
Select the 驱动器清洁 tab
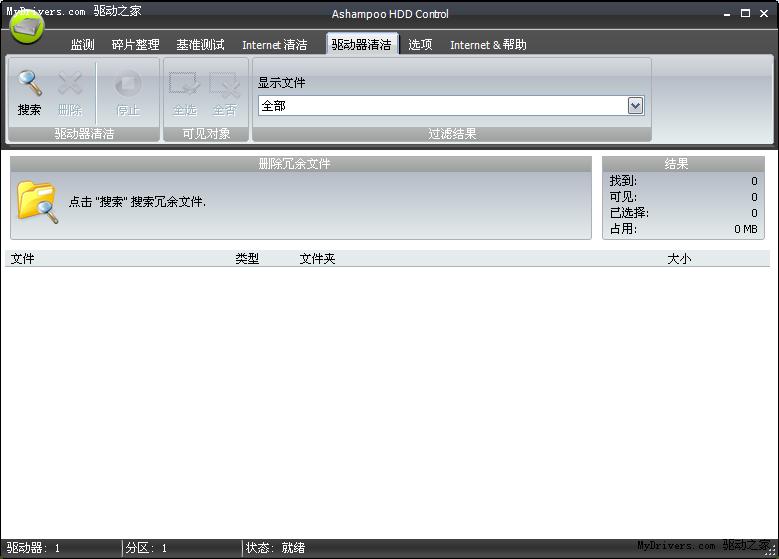[362, 45]
